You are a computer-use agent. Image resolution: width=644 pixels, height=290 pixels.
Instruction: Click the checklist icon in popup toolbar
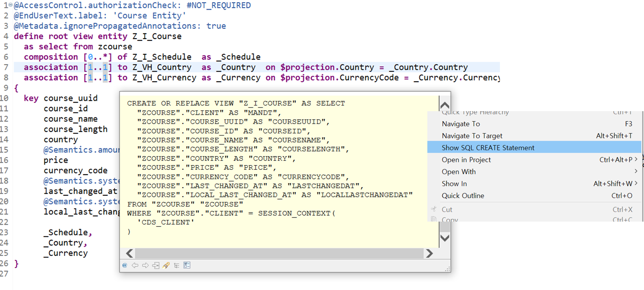pos(187,265)
